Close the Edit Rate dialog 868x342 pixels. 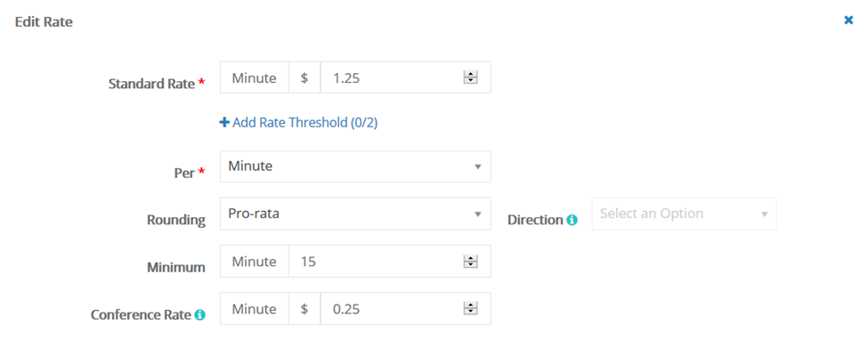coord(848,20)
